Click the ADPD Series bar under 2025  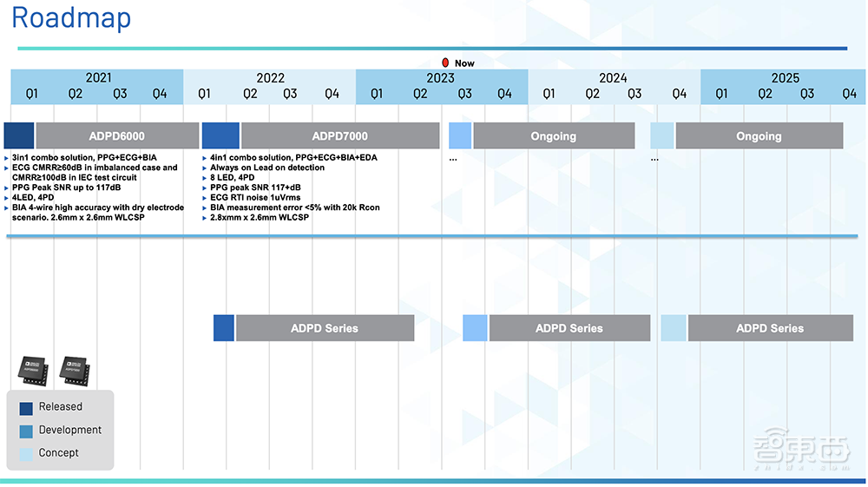[x=770, y=328]
